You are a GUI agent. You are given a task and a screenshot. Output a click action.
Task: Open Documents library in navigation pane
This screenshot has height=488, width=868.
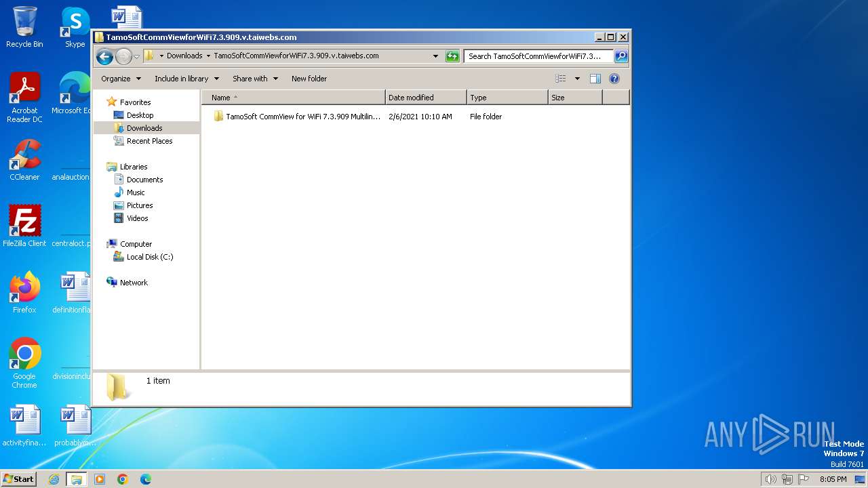144,180
